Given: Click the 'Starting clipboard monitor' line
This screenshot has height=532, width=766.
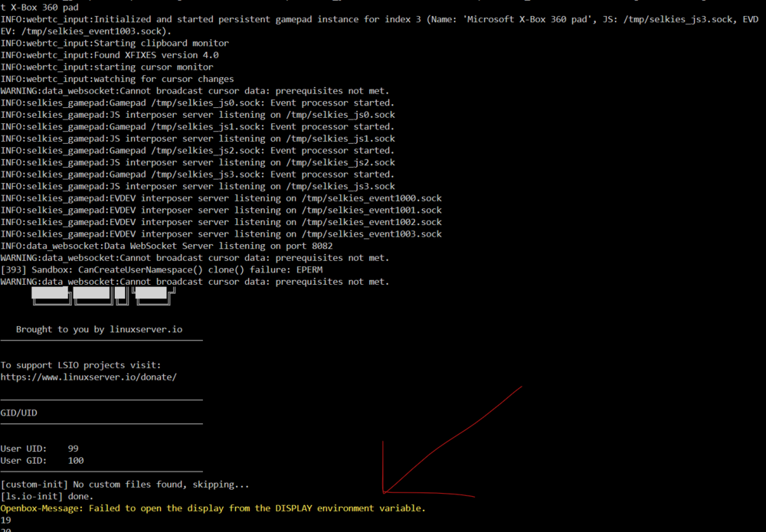Looking at the screenshot, I should [114, 43].
